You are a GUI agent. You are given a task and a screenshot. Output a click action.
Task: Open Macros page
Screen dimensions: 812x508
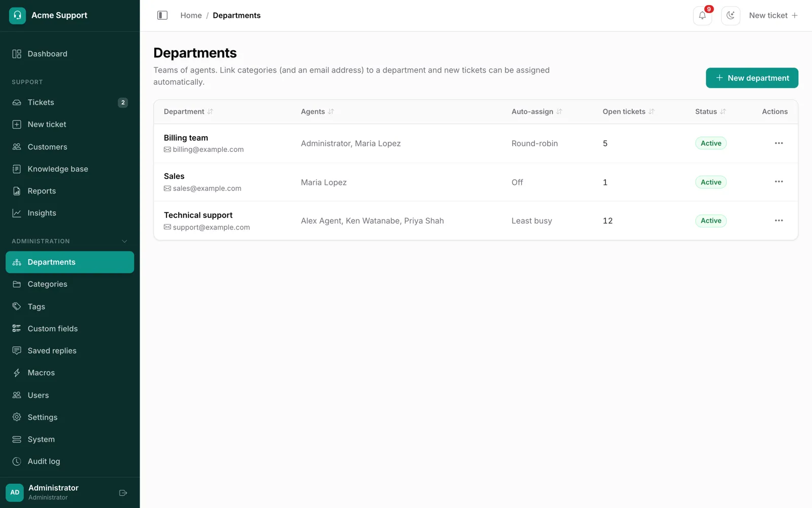click(x=70, y=373)
